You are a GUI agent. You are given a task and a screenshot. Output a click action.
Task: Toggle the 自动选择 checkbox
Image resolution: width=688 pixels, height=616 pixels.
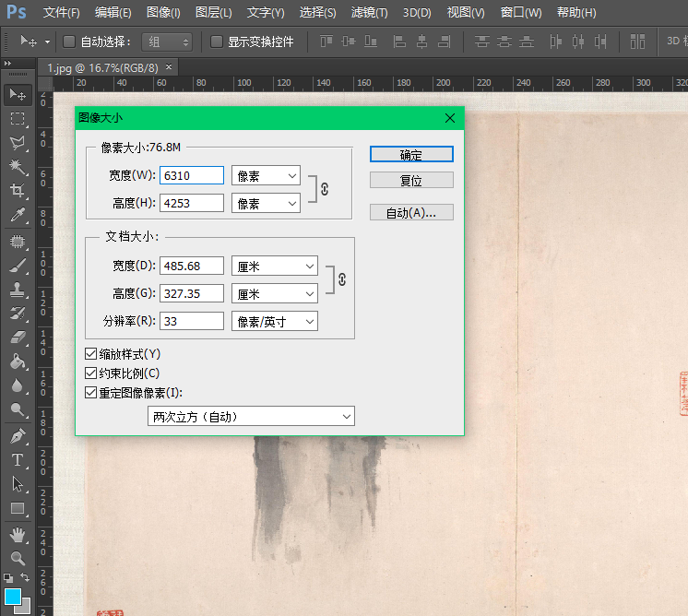click(x=69, y=41)
